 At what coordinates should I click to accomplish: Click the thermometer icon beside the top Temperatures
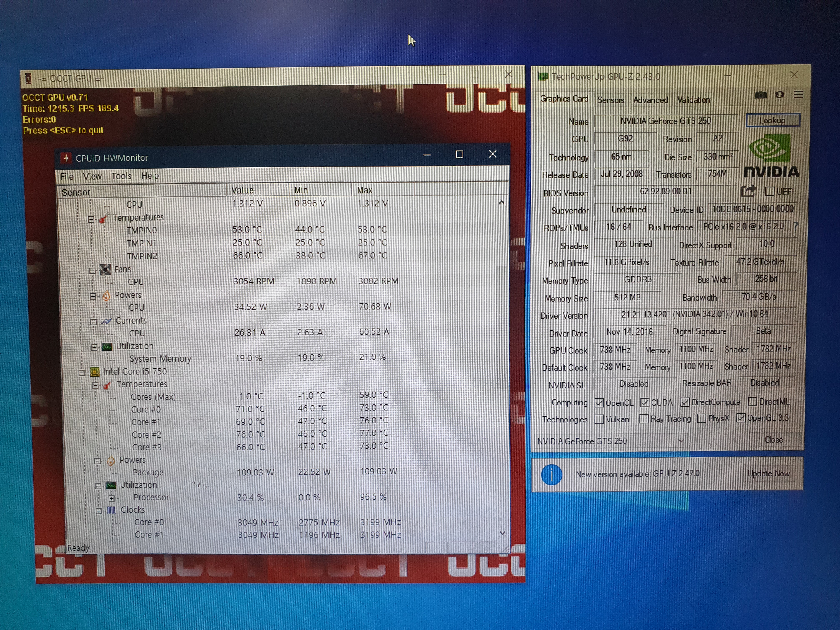[103, 219]
